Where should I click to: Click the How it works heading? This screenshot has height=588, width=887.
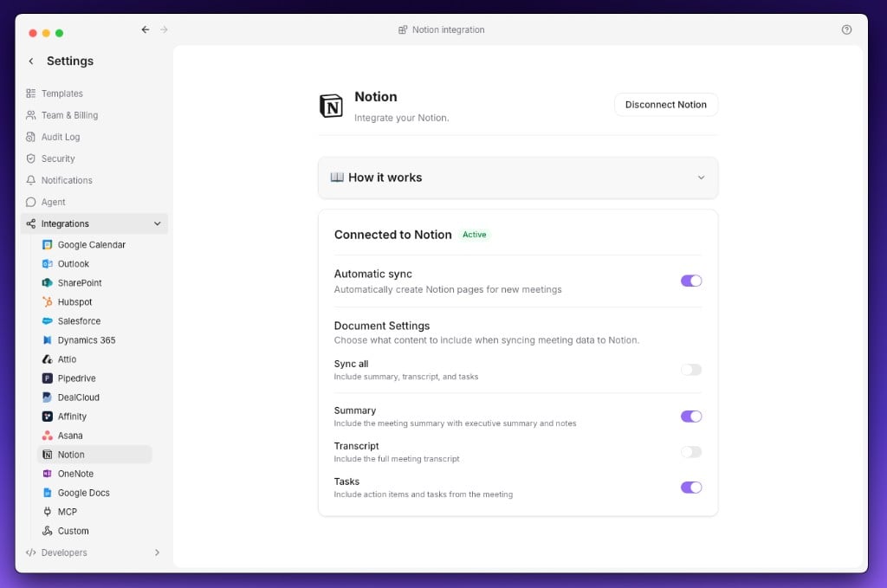tap(385, 178)
